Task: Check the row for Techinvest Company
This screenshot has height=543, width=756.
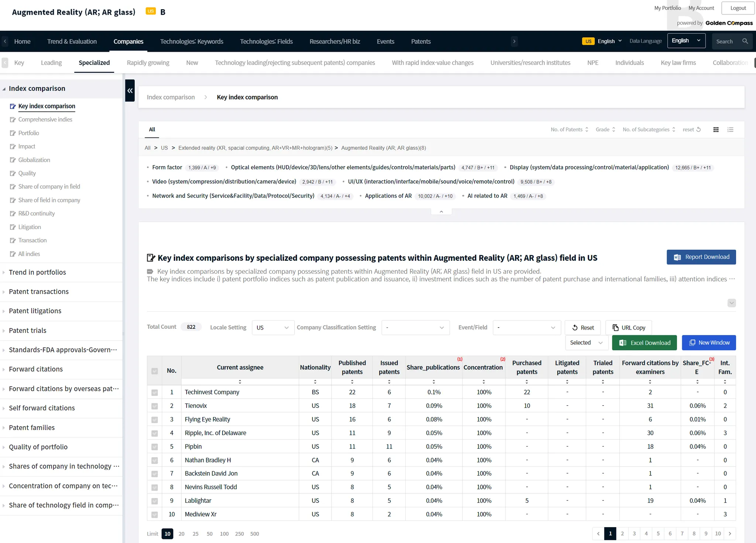Action: click(155, 392)
